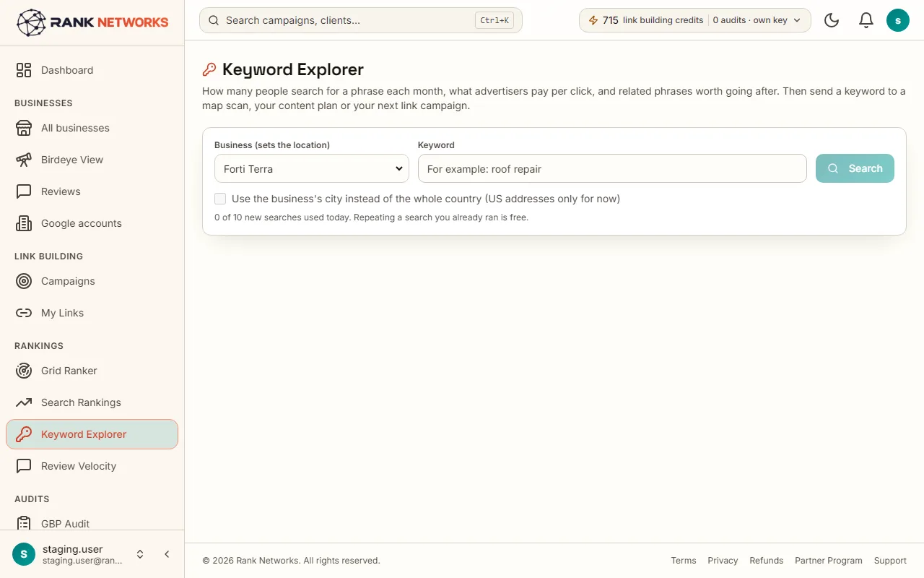924x578 pixels.
Task: Click the Birdeye View telescope icon
Action: pos(24,160)
